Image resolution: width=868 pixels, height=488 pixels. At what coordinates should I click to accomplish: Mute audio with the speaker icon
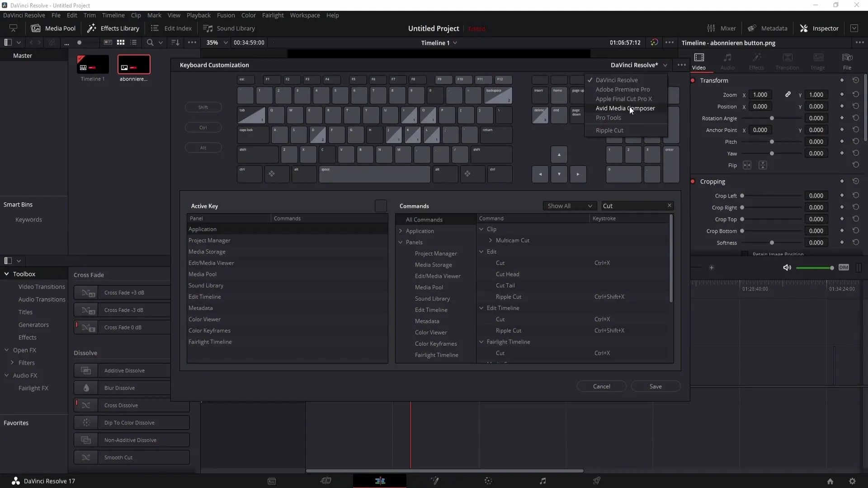pos(787,267)
